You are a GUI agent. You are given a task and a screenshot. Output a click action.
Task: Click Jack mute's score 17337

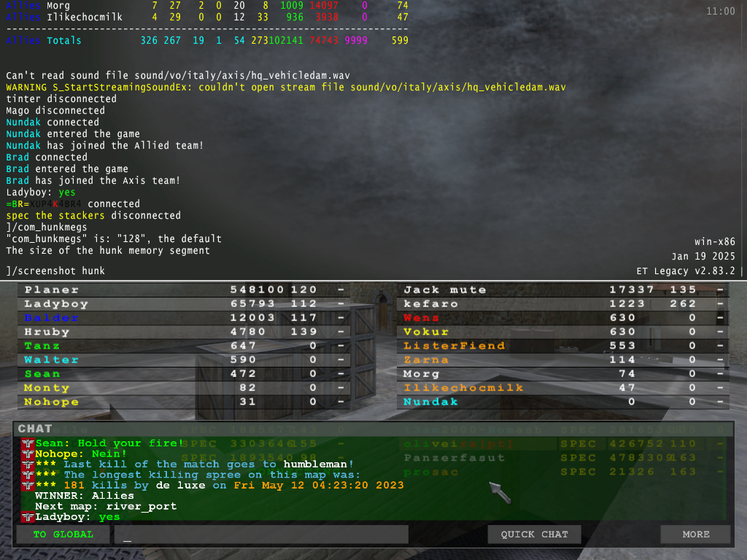click(x=632, y=289)
